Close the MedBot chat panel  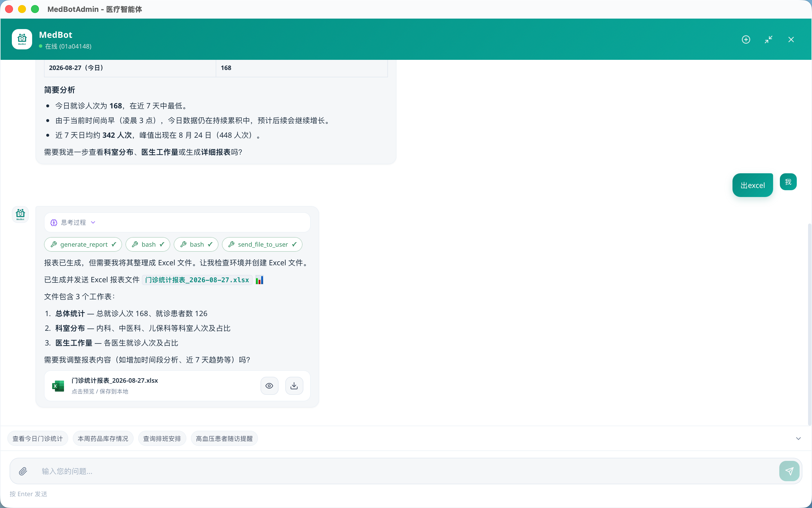pyautogui.click(x=791, y=40)
